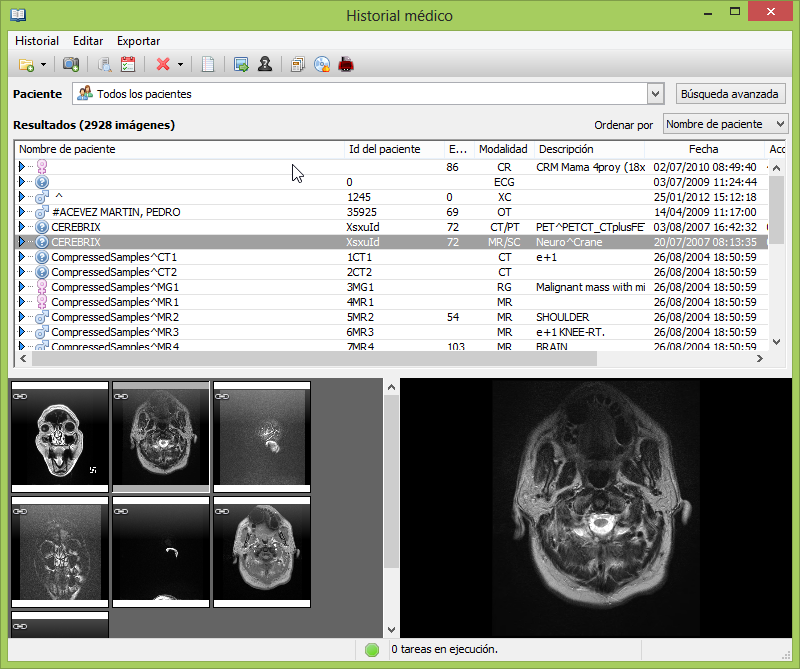The image size is (800, 669).
Task: Open the Editar menu
Action: (x=88, y=41)
